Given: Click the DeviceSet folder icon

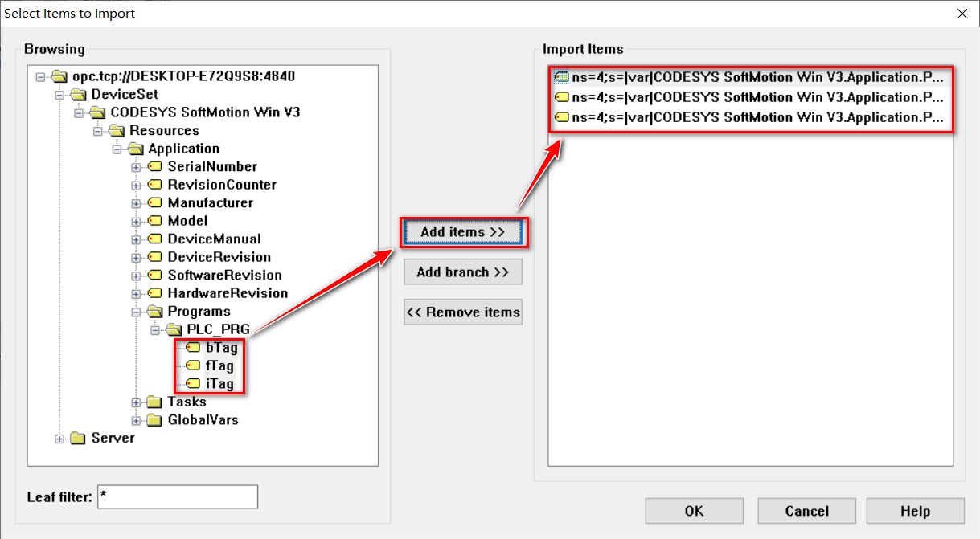Looking at the screenshot, I should (x=79, y=95).
